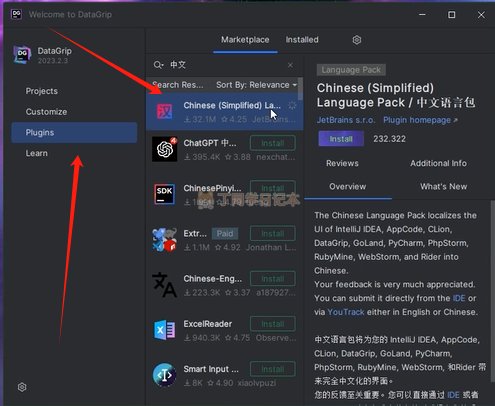The width and height of the screenshot is (495, 406).
Task: Select the Chinese-Eng... plugin name
Action: click(x=213, y=279)
